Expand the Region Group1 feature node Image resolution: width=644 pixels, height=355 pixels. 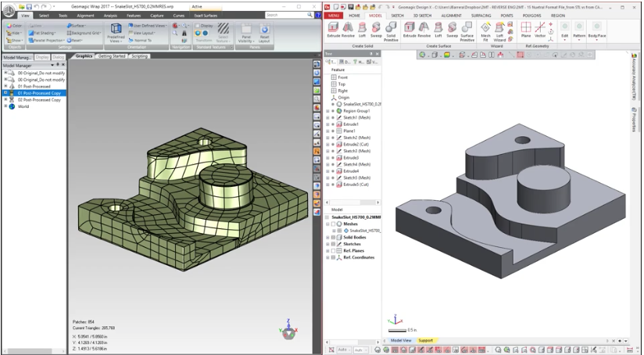pyautogui.click(x=327, y=111)
